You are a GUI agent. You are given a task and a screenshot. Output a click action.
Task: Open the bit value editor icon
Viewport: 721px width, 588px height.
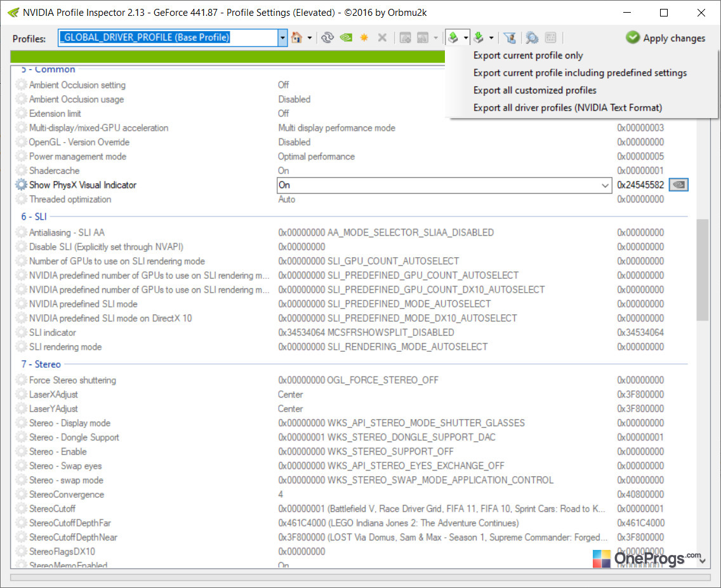point(550,37)
